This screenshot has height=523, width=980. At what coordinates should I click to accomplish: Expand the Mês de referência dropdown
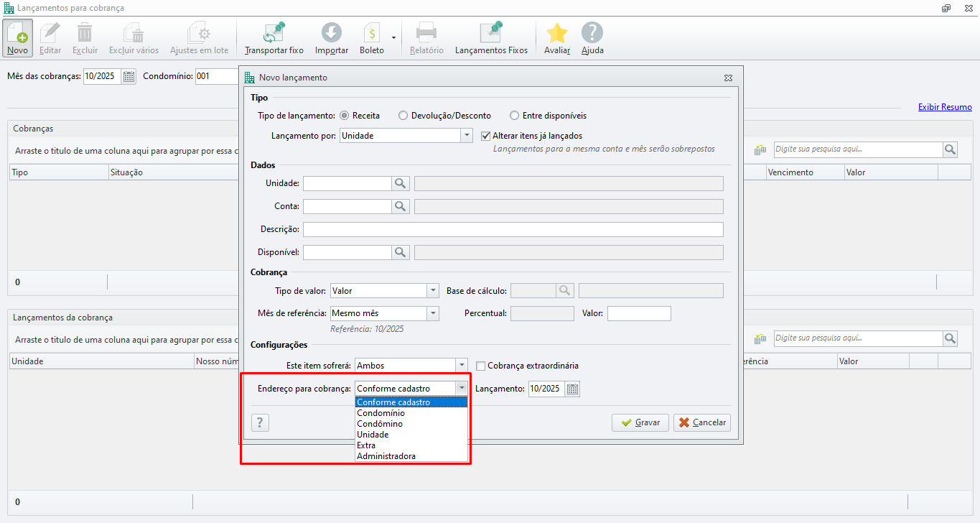[x=432, y=314]
